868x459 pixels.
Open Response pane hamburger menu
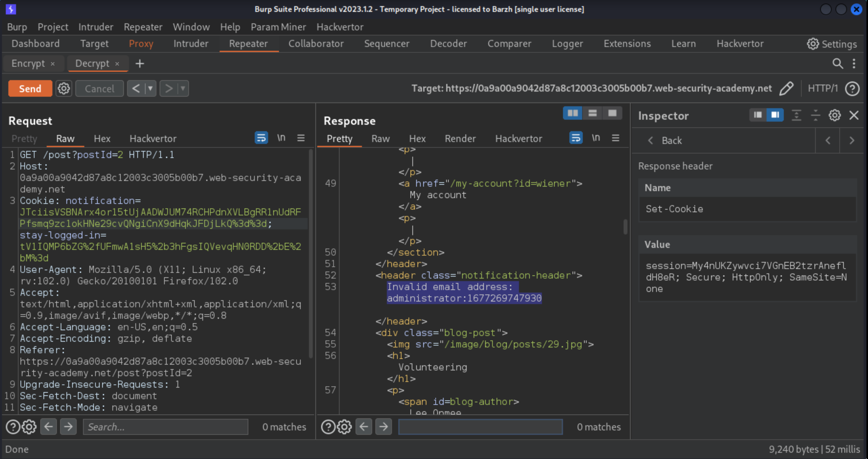tap(615, 138)
